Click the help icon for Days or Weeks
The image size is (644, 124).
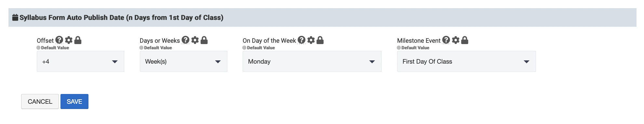click(x=185, y=40)
